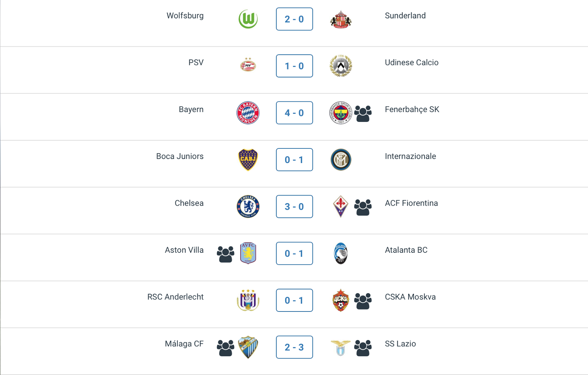Image resolution: width=588 pixels, height=375 pixels.
Task: Open the Chelsea vs Fiorentina 3-0 score
Action: tap(294, 206)
